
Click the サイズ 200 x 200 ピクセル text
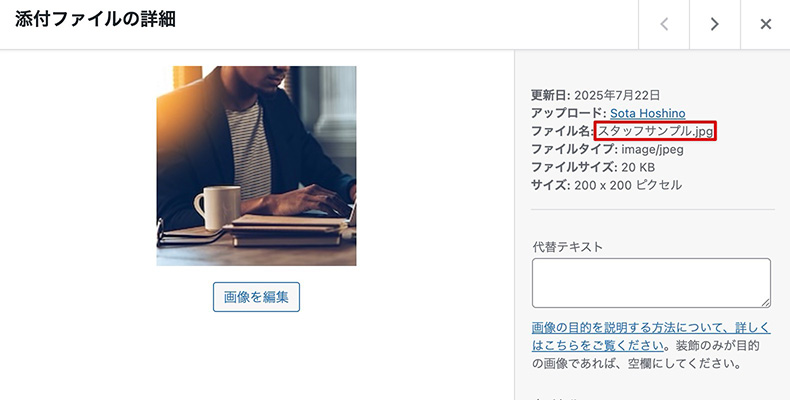[606, 185]
